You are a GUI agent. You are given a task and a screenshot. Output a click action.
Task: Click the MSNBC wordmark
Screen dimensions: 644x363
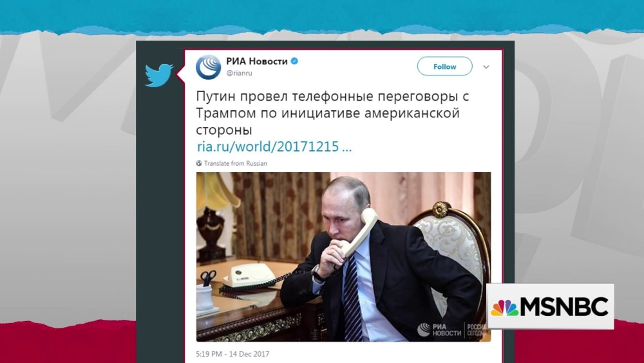(x=565, y=307)
